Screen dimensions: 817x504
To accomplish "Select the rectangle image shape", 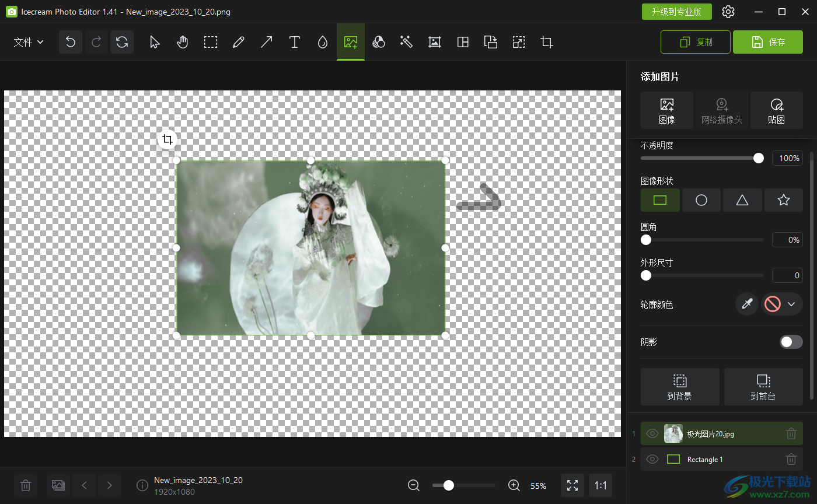I will coord(660,200).
